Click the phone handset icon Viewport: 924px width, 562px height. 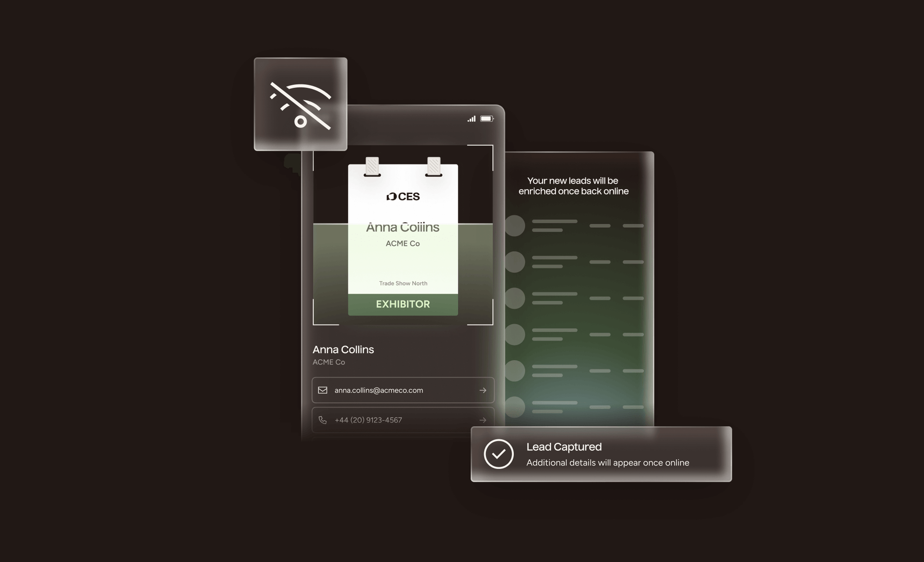322,420
